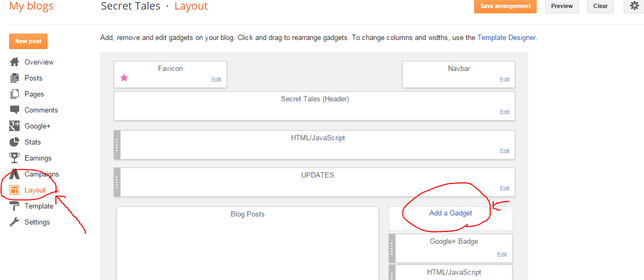Click the Save arrangement button
Viewport: 644px width, 280px height.
tap(505, 6)
